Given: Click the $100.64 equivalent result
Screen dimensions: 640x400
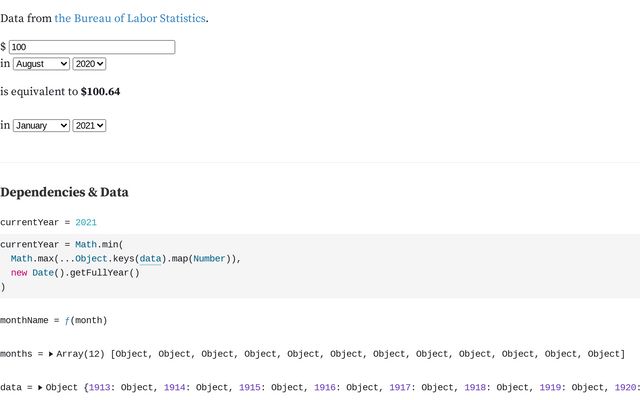Looking at the screenshot, I should tap(100, 91).
